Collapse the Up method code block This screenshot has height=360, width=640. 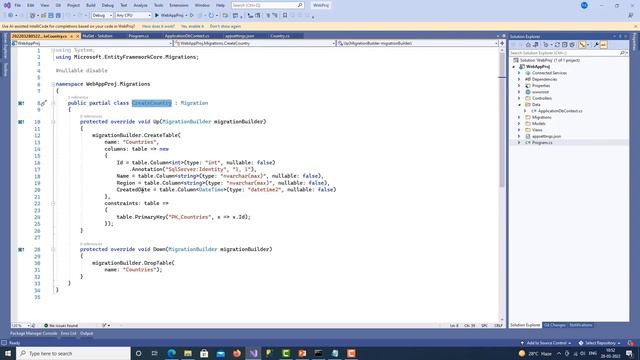53,122
